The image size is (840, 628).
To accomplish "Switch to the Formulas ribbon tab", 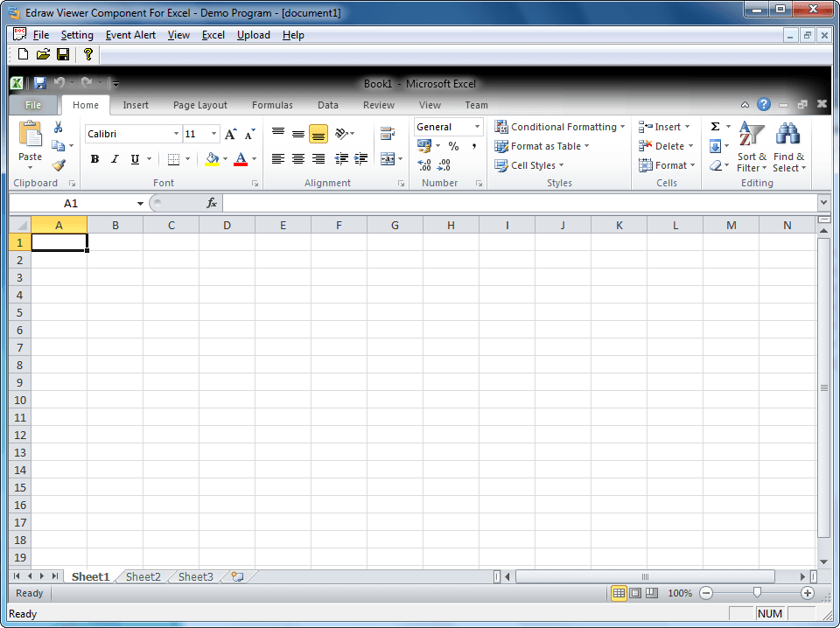I will (x=272, y=105).
